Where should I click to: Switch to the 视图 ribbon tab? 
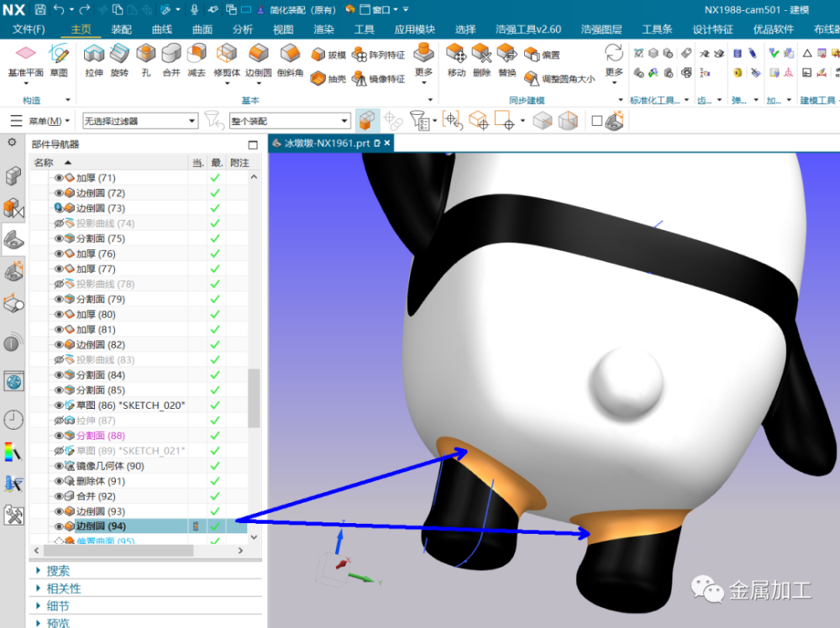pos(283,29)
